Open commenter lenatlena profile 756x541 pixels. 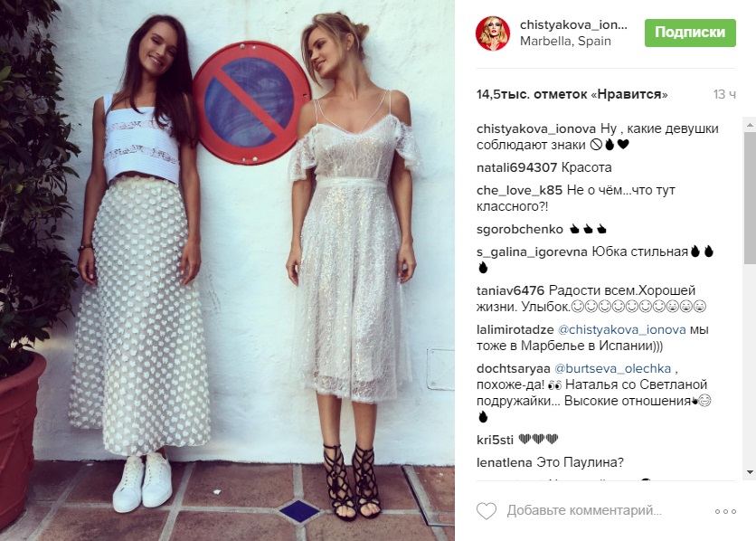[x=505, y=462]
